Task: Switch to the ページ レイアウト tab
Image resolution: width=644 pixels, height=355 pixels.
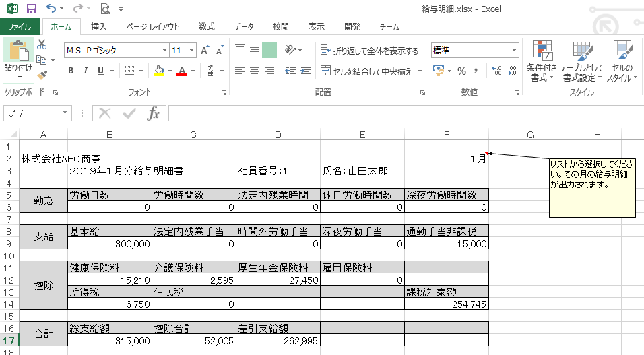Action: point(153,27)
